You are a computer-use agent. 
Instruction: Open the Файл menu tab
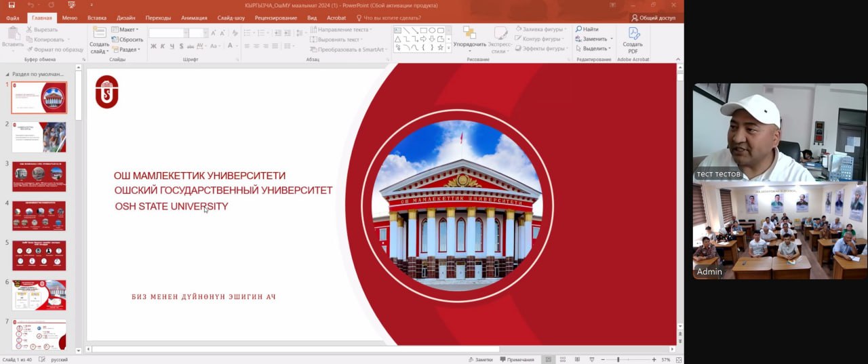point(12,18)
